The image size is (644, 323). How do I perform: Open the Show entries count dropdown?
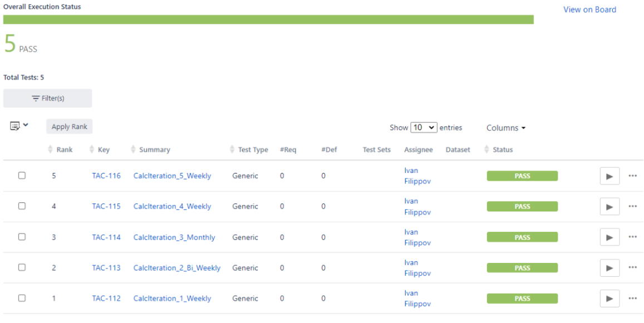[x=424, y=128]
